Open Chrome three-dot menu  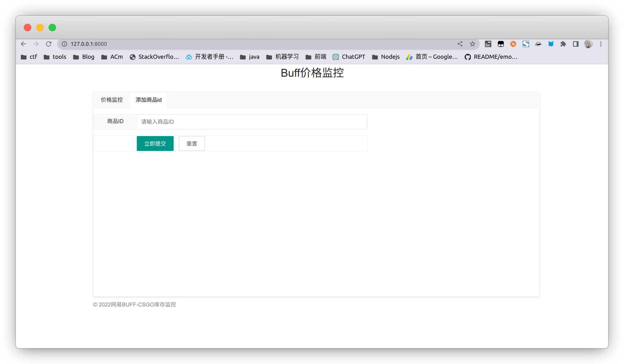pos(601,44)
